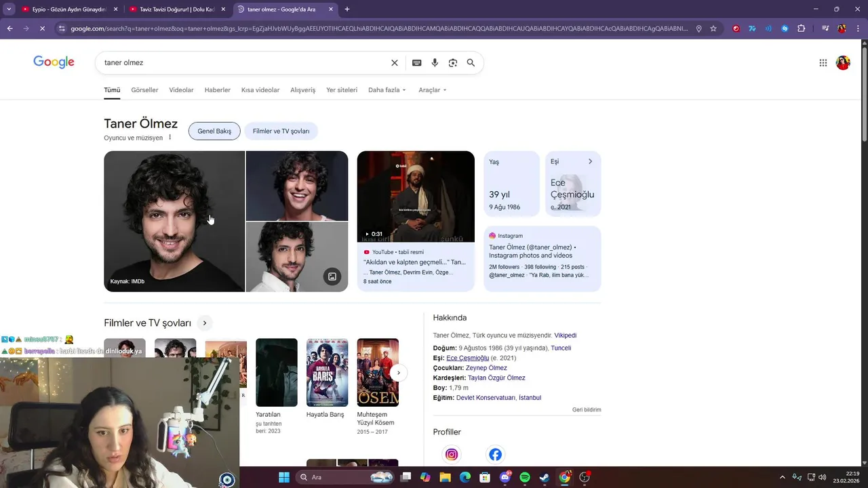Start voice search with microphone icon
This screenshot has height=488, width=868.
click(x=435, y=62)
